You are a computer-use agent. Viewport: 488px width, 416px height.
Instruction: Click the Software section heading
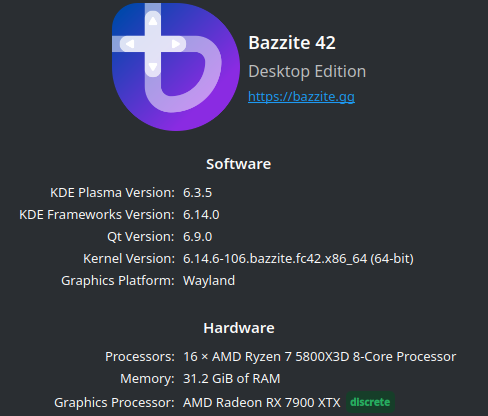tap(239, 164)
